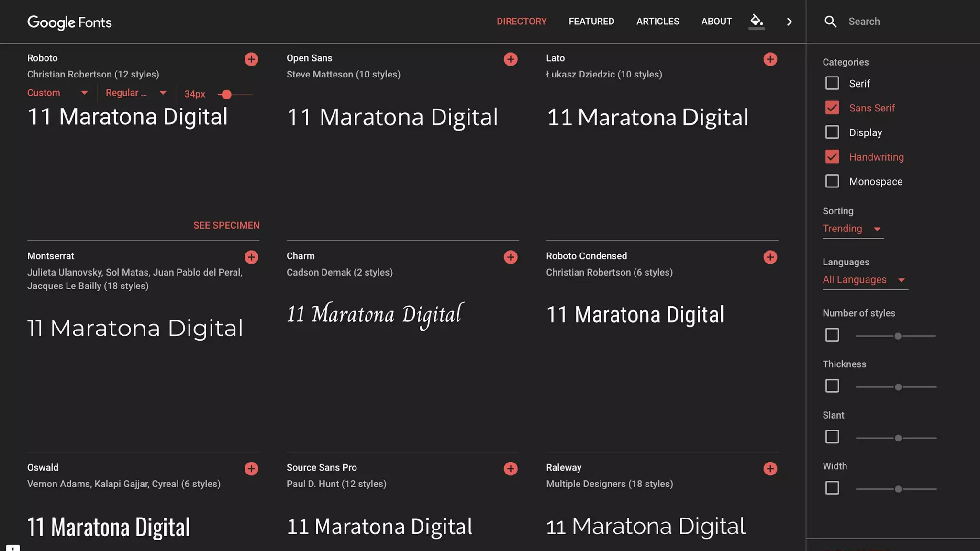
Task: Open the Articles page
Action: 657,22
